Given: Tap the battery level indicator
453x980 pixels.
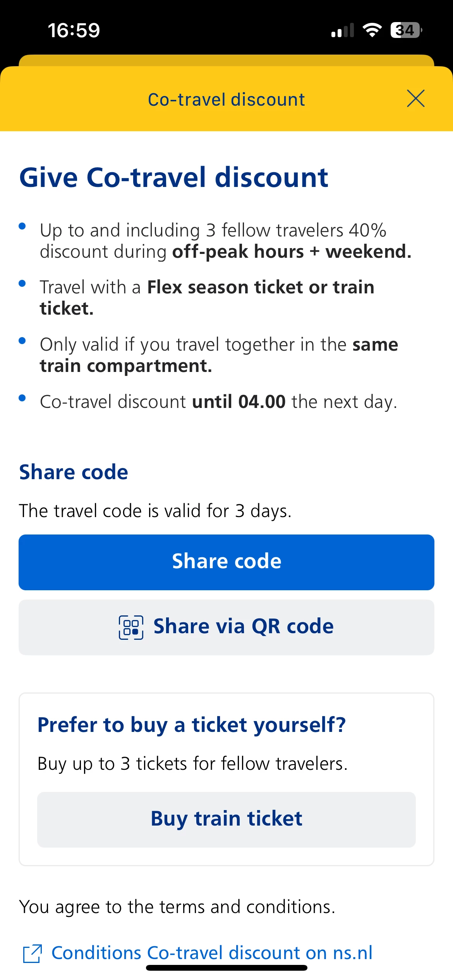Looking at the screenshot, I should point(406,30).
